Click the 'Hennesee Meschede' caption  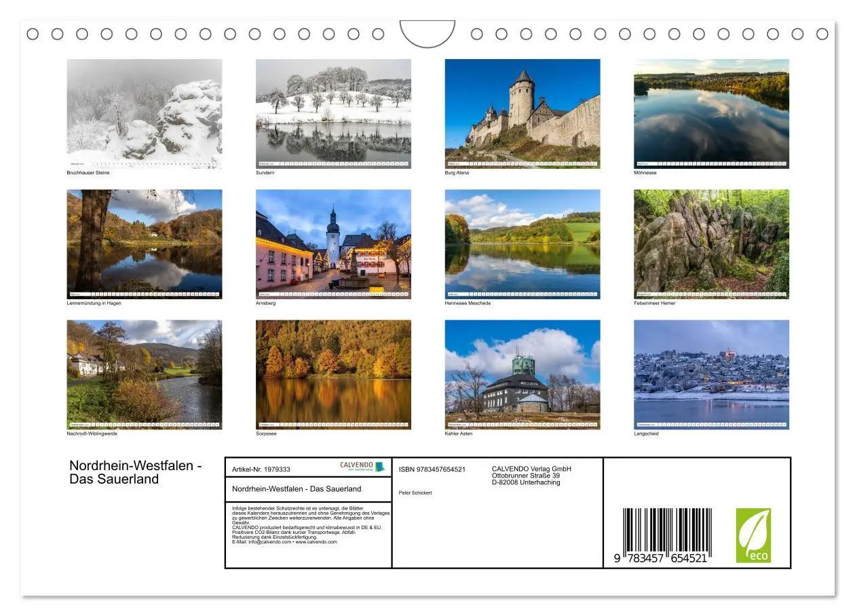pos(468,303)
